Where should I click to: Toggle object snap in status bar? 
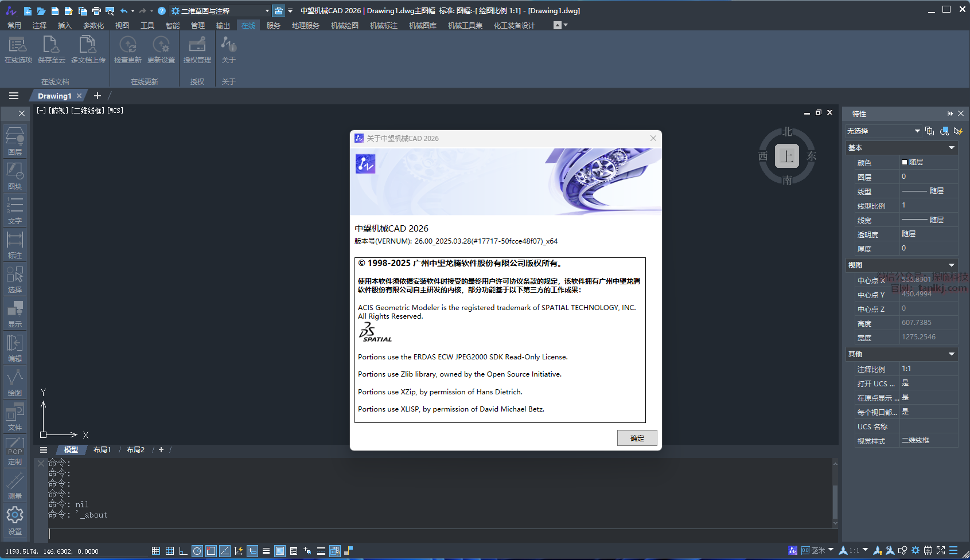coord(211,551)
